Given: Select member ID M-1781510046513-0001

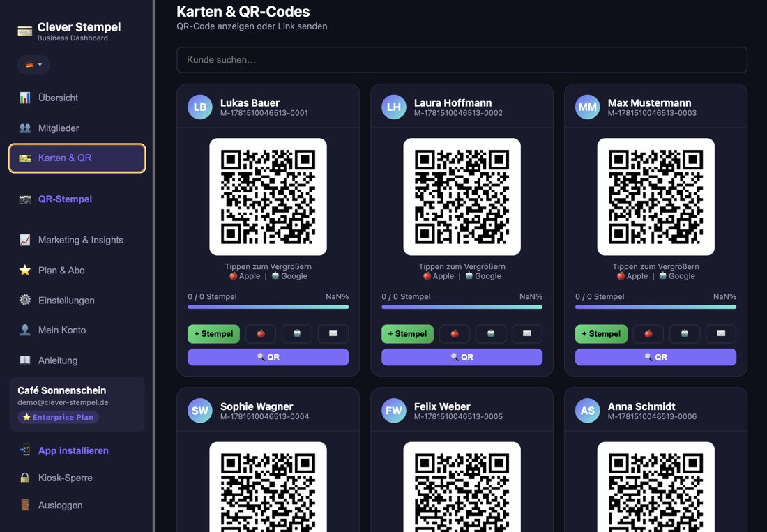Looking at the screenshot, I should coord(264,113).
